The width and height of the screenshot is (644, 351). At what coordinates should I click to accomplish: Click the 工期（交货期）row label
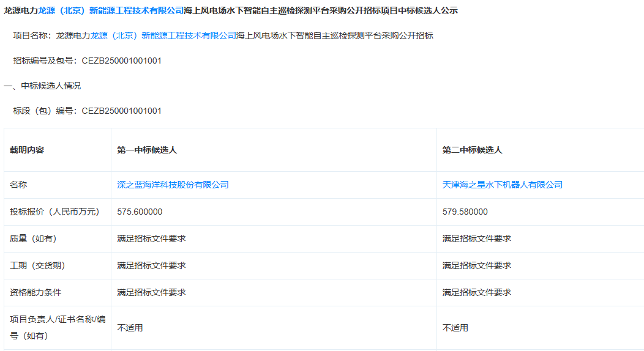(x=37, y=265)
